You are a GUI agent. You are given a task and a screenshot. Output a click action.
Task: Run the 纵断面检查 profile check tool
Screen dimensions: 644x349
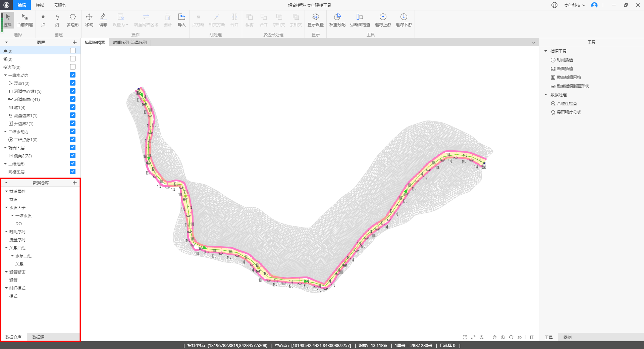click(x=360, y=20)
